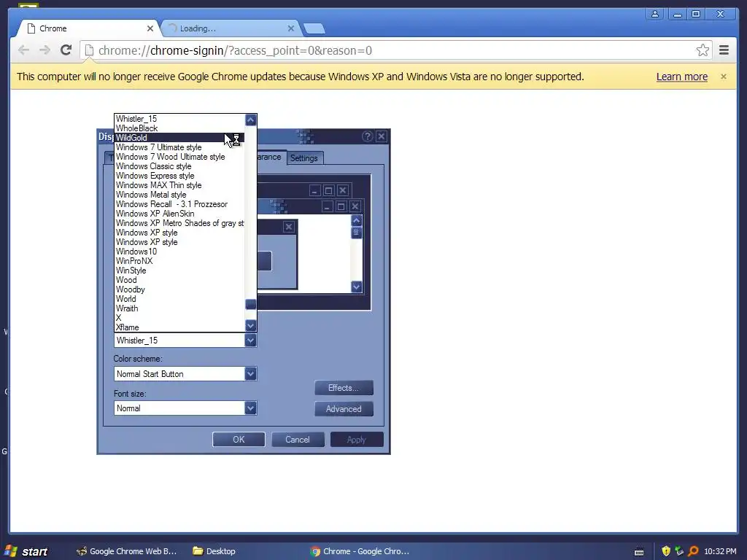Choose Windows XP AlienSkin
This screenshot has width=747, height=560.
pos(179,214)
